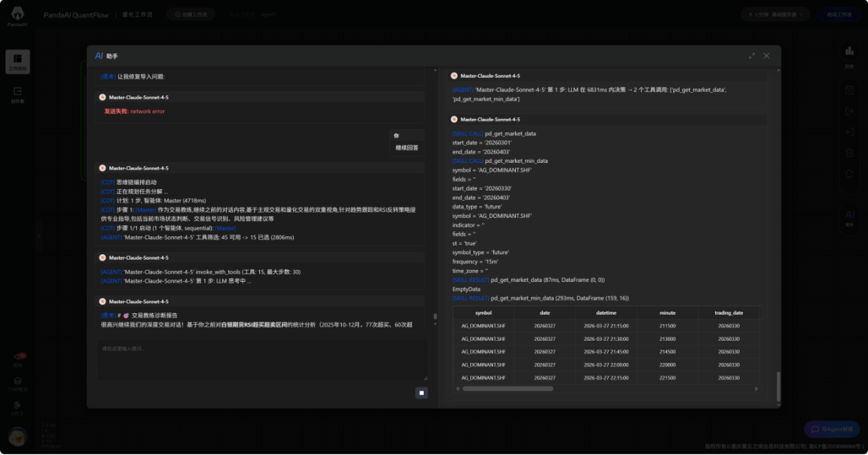Click the refresh icon in right toolbar
Image resolution: width=868 pixels, height=455 pixels.
[x=849, y=174]
